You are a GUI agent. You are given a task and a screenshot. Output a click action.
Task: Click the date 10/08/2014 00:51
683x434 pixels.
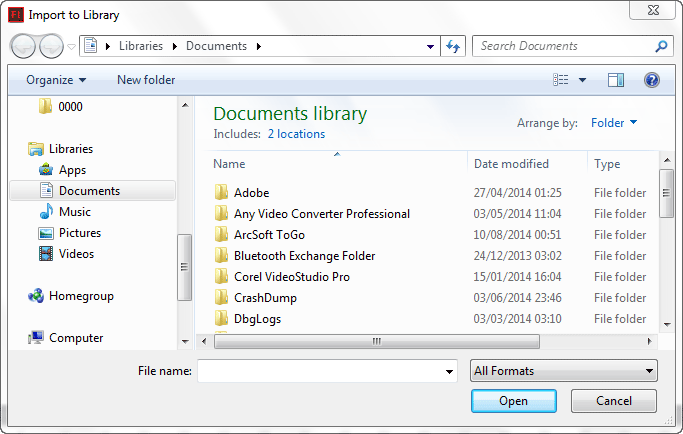tap(517, 235)
